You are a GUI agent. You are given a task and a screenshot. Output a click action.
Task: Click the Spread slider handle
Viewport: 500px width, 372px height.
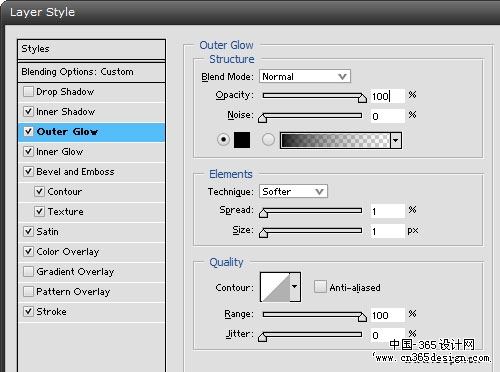pos(263,213)
